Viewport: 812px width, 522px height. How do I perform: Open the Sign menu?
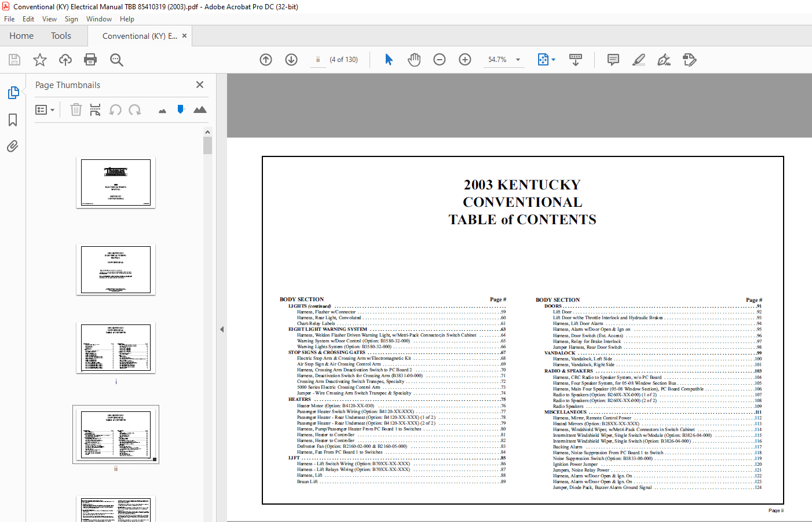point(71,19)
